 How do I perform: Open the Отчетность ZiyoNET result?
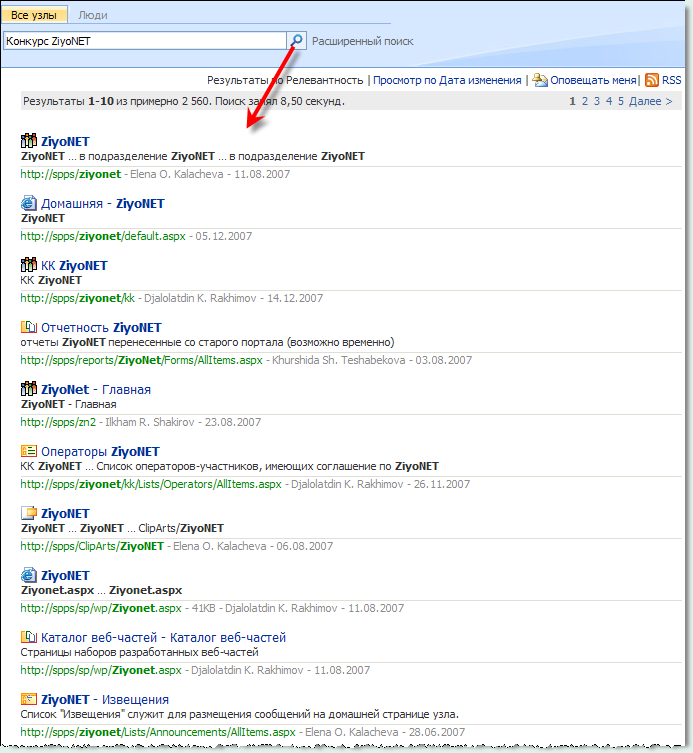coord(101,328)
